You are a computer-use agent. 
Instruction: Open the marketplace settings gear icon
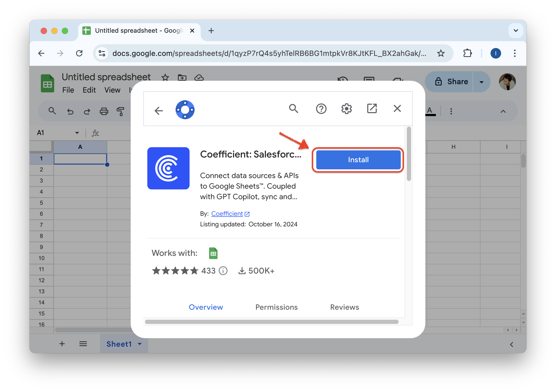point(346,109)
